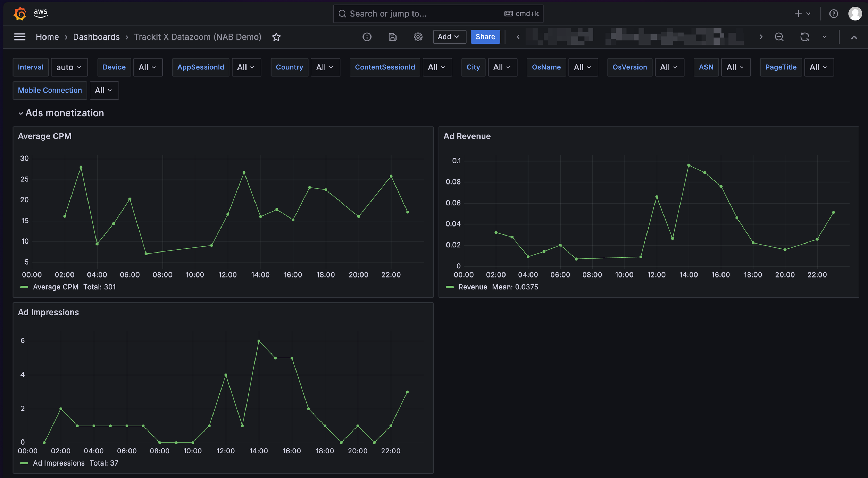Toggle Ad Impressions legend series
Viewport: 868px width, 478px height.
58,463
